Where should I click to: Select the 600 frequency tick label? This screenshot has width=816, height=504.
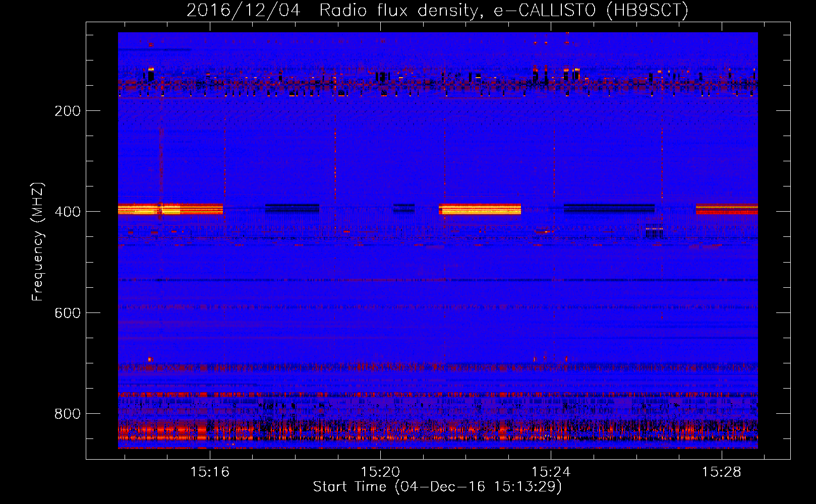pyautogui.click(x=68, y=313)
